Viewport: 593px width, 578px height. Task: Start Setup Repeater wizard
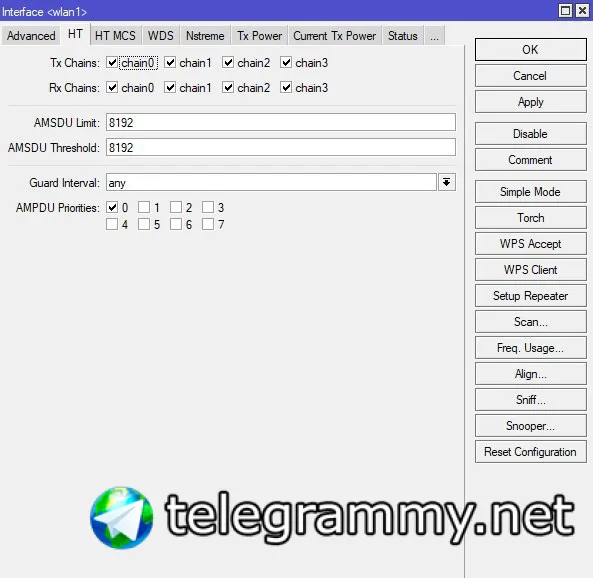coord(531,296)
